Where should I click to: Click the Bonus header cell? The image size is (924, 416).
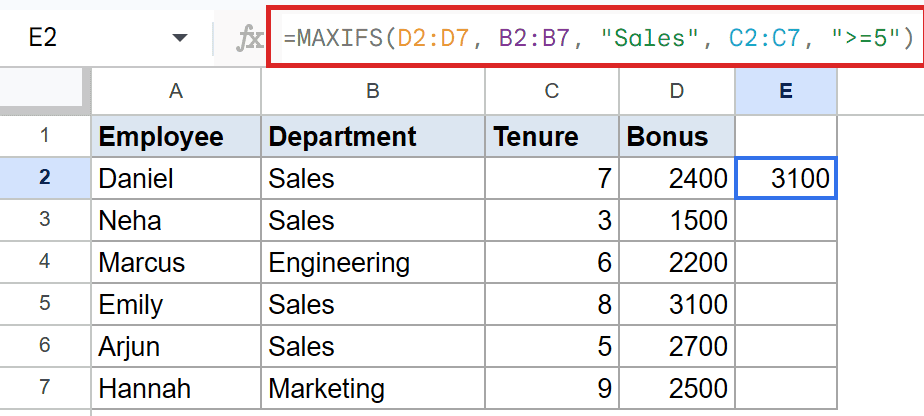[x=677, y=136]
